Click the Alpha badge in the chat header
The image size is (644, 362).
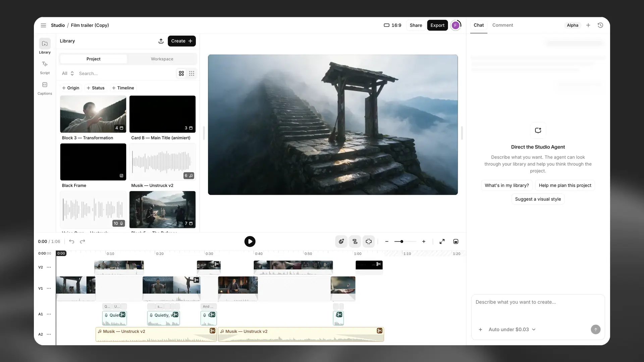(572, 25)
